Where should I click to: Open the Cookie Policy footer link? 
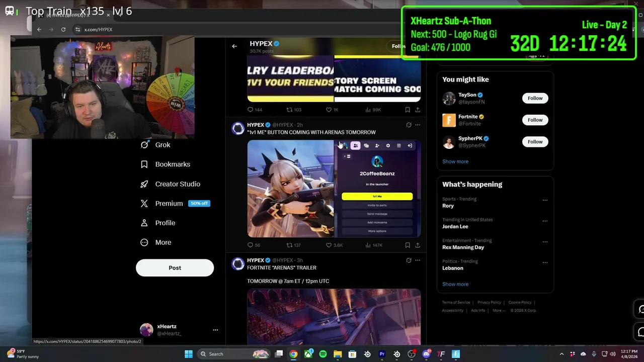[520, 303]
